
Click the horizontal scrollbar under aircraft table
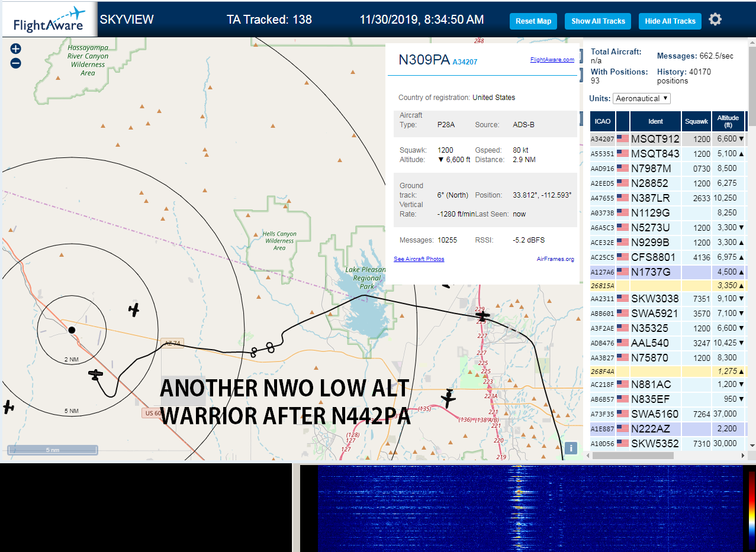[x=633, y=456]
